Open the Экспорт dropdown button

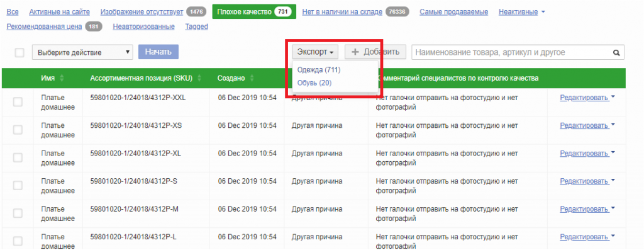[x=315, y=52]
